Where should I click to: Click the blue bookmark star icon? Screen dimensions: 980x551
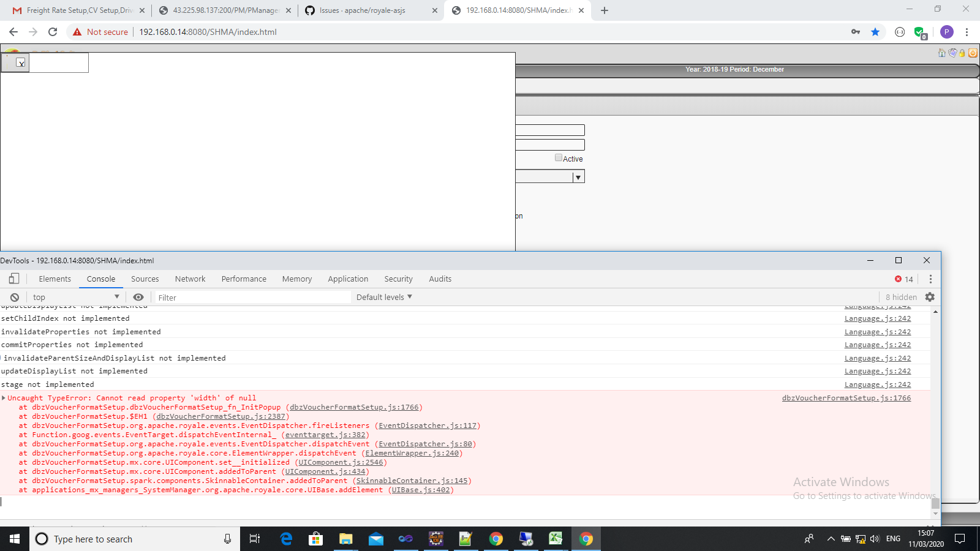coord(875,32)
